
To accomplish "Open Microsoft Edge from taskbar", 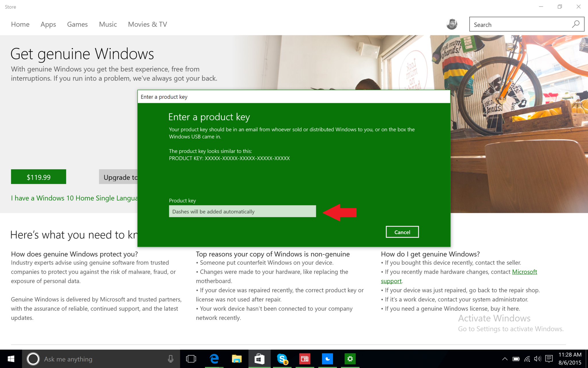I will pos(214,359).
